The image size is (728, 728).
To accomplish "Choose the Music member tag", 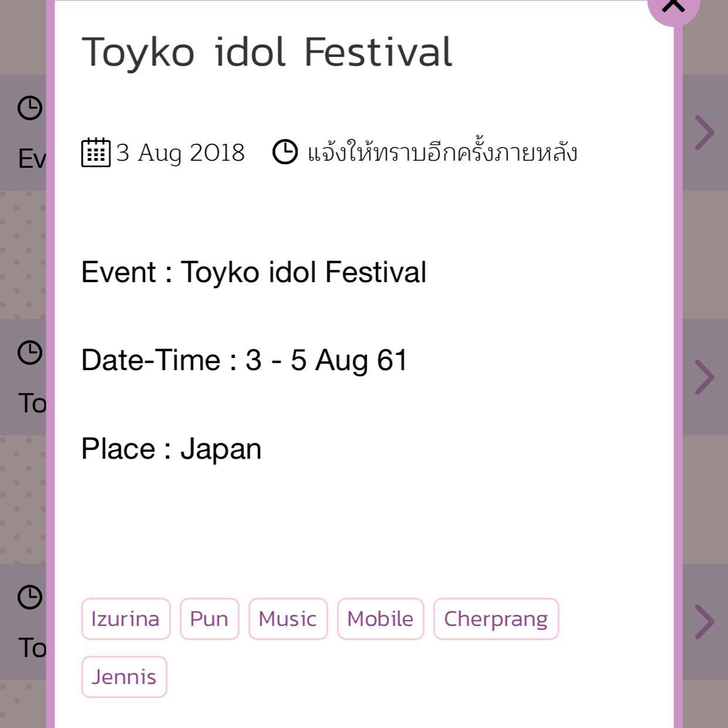I will 288,619.
